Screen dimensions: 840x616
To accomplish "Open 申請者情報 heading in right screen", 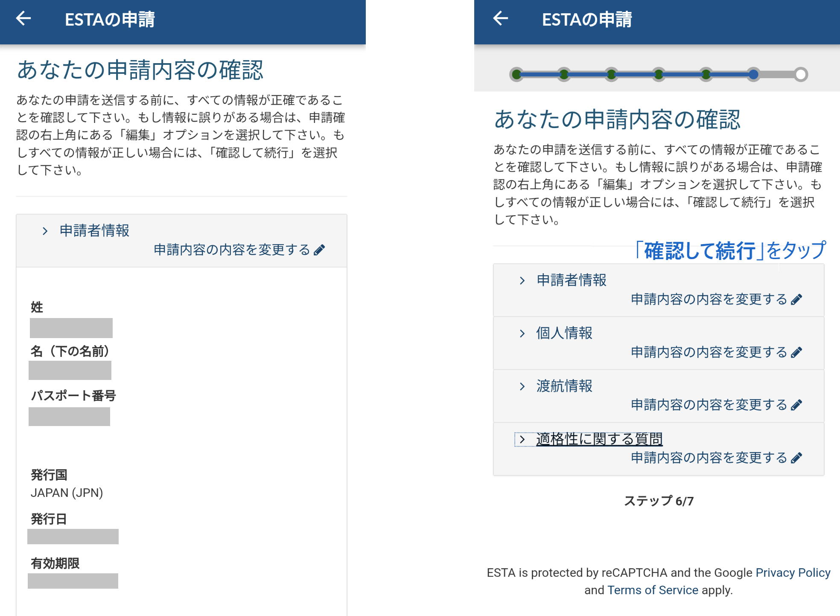I will 572,280.
